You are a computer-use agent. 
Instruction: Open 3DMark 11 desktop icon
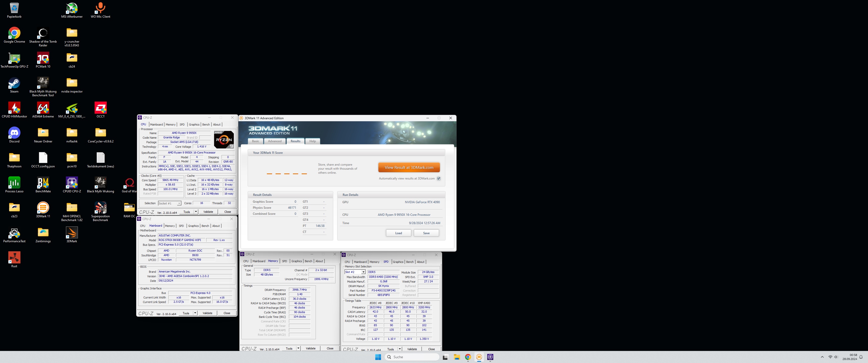tap(43, 209)
